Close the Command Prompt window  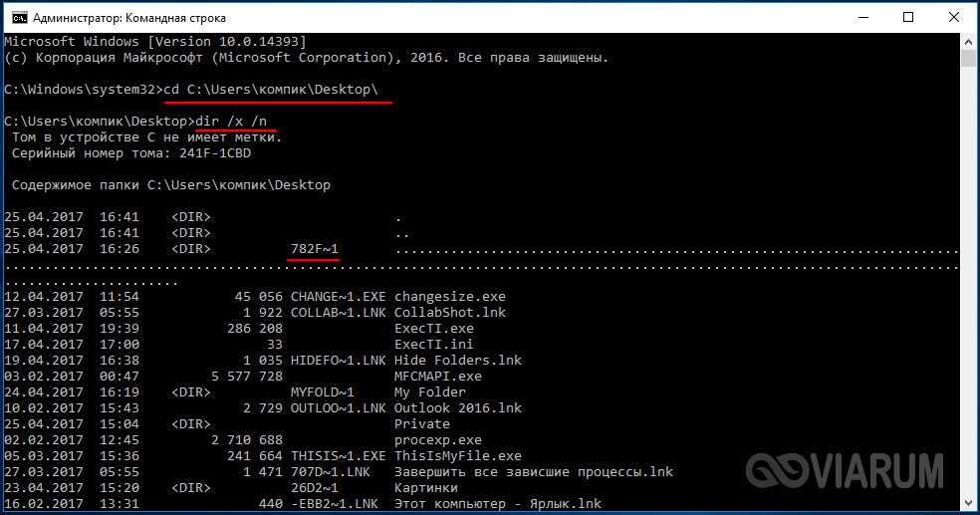954,18
